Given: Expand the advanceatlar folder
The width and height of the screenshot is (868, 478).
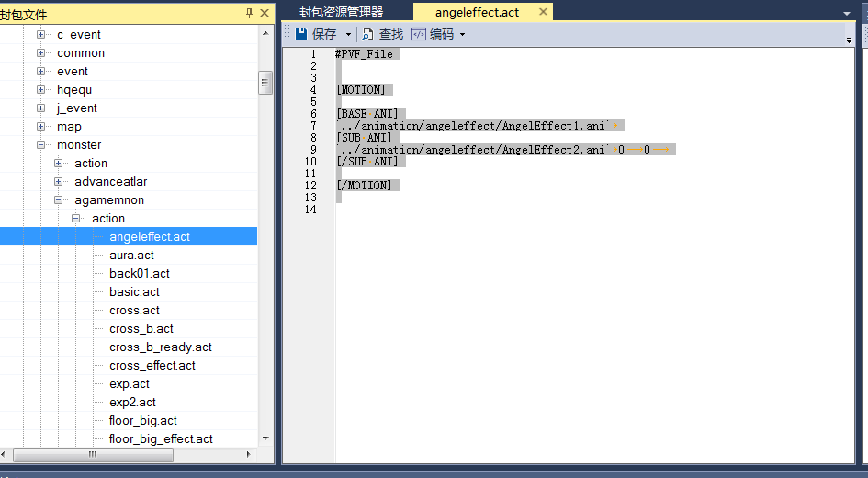Looking at the screenshot, I should pos(59,182).
